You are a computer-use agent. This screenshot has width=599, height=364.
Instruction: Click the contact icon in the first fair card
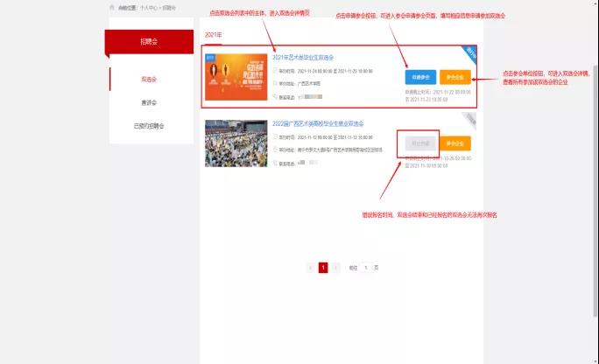[275, 96]
